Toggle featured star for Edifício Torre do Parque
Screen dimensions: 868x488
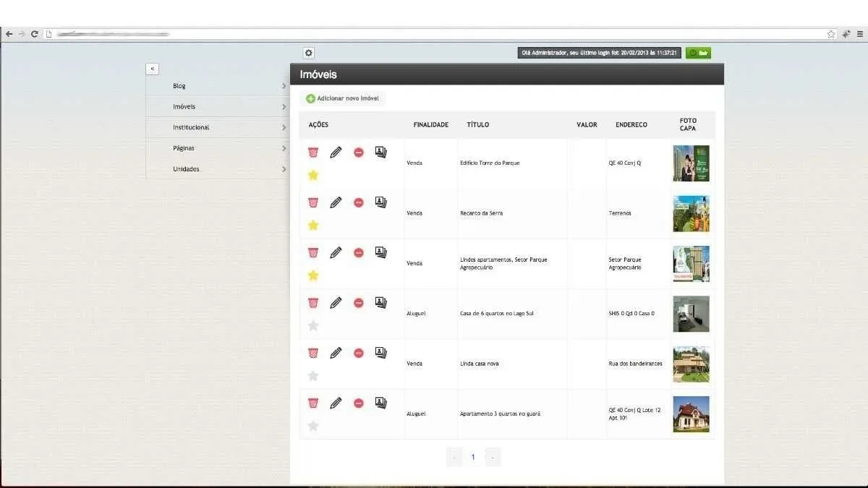point(313,175)
